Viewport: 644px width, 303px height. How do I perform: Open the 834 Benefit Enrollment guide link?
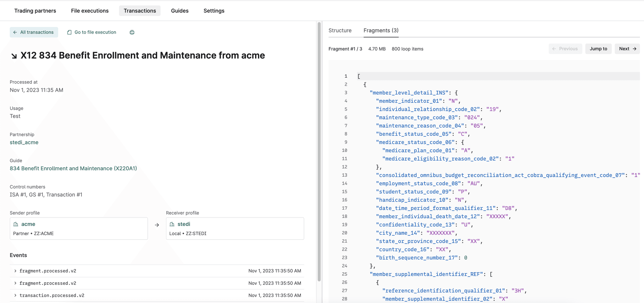point(73,168)
